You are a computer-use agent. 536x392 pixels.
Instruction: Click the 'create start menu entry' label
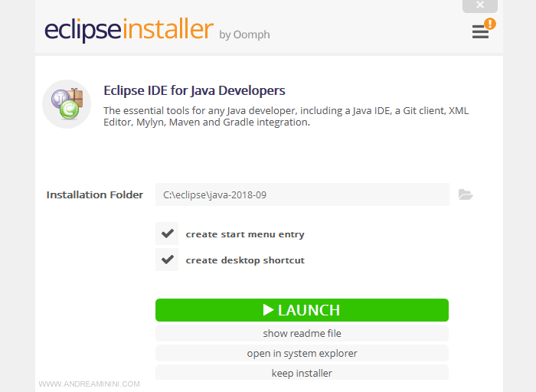click(x=245, y=234)
